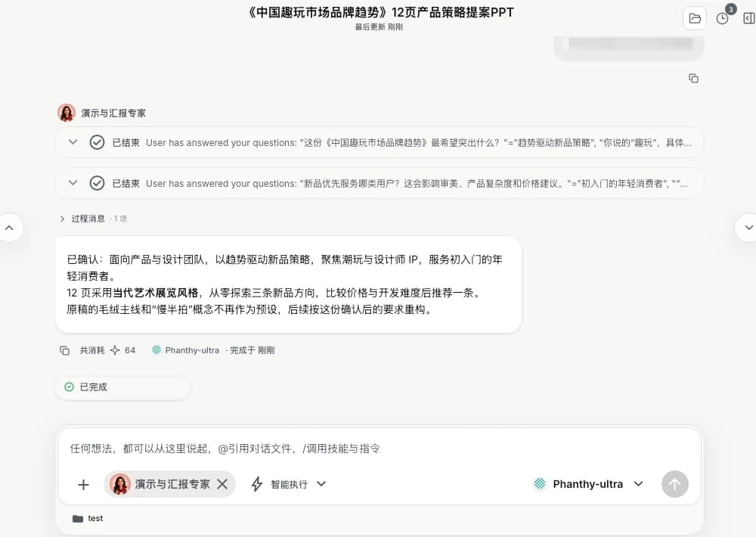This screenshot has height=537, width=756.
Task: Click 完成于 刚刚 timestamp text
Action: click(253, 350)
